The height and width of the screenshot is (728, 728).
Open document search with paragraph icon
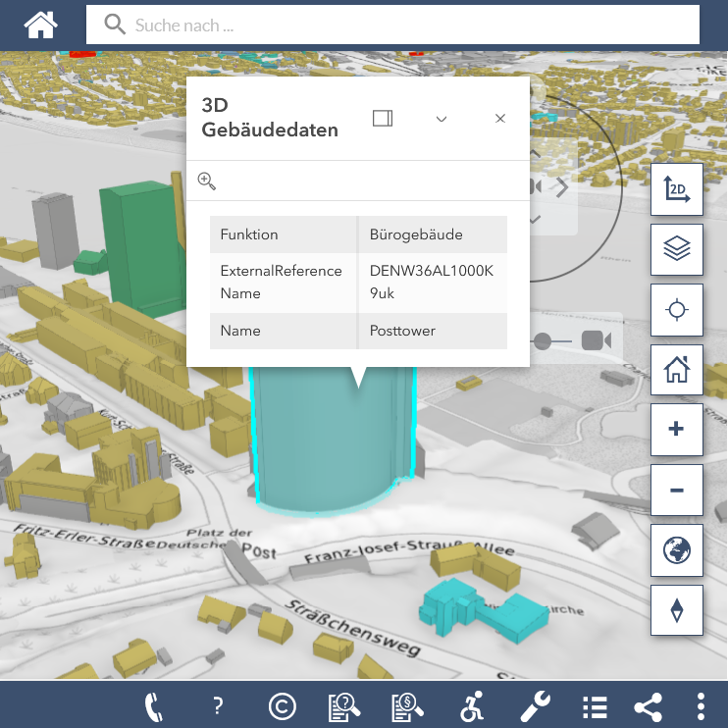click(x=407, y=706)
